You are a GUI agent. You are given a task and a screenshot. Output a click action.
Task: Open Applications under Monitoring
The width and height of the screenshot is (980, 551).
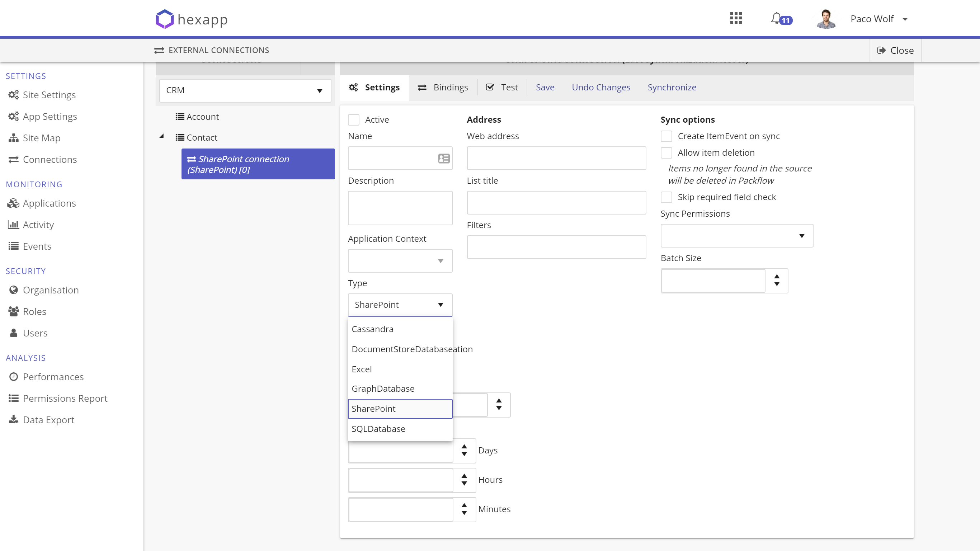tap(49, 203)
